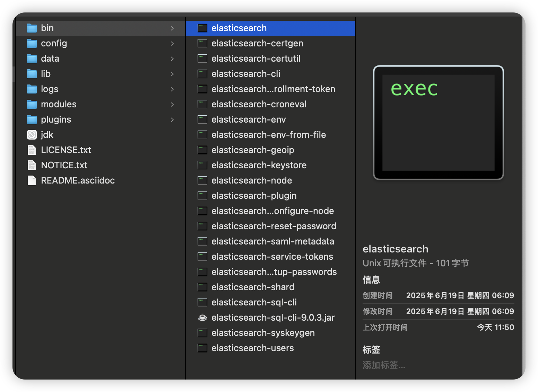Screen dimensions: 538x392
Task: Click the lib folder icon
Action: (32, 74)
